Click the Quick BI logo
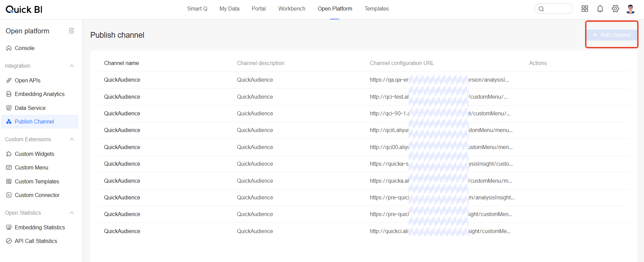Viewport: 644px width, 262px height. (x=24, y=10)
